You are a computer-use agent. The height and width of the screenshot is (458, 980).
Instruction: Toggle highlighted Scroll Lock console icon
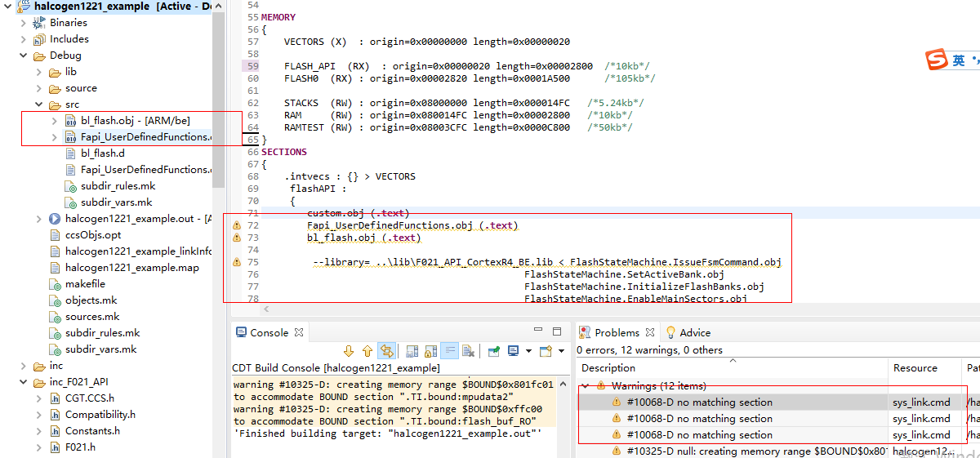click(449, 351)
